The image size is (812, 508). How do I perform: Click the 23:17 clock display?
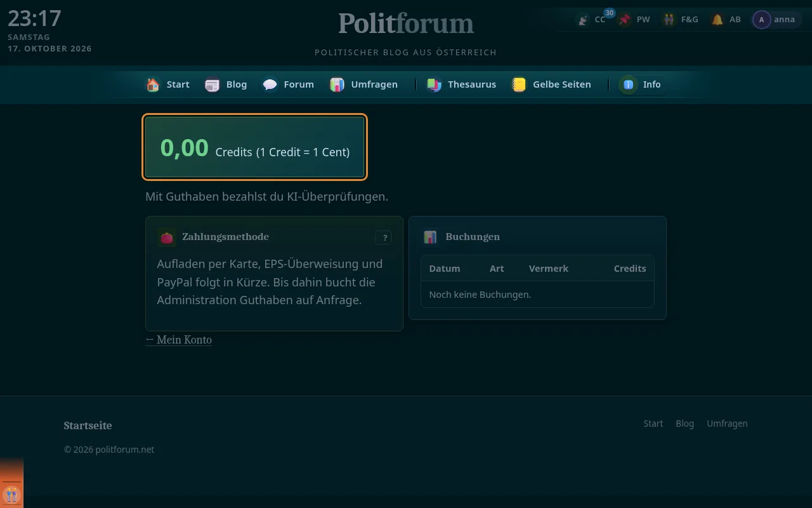(34, 18)
